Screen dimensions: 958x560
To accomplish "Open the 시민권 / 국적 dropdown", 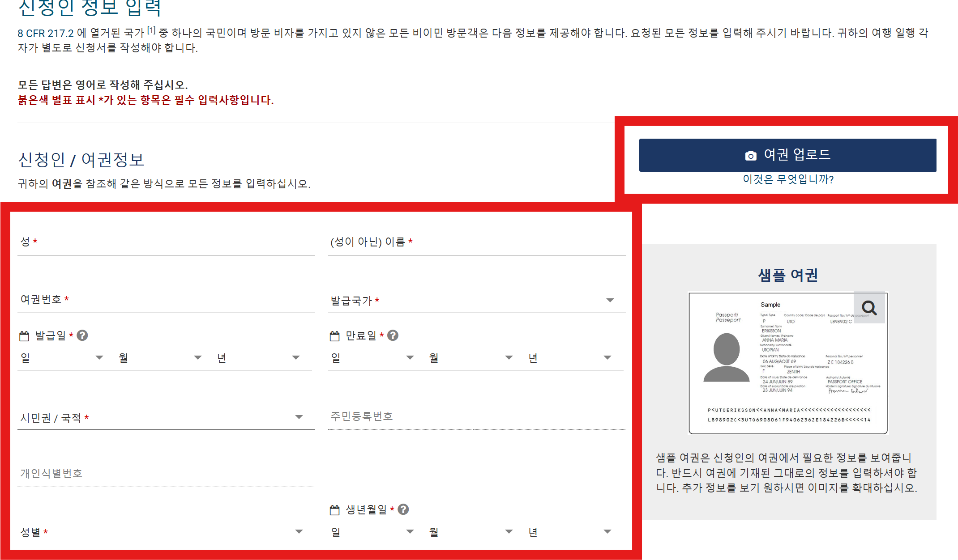I will coord(299,417).
